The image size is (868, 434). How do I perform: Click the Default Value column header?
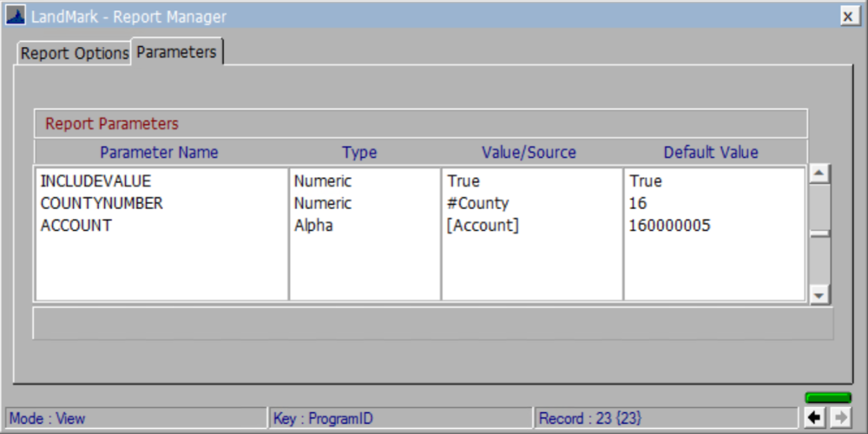711,152
